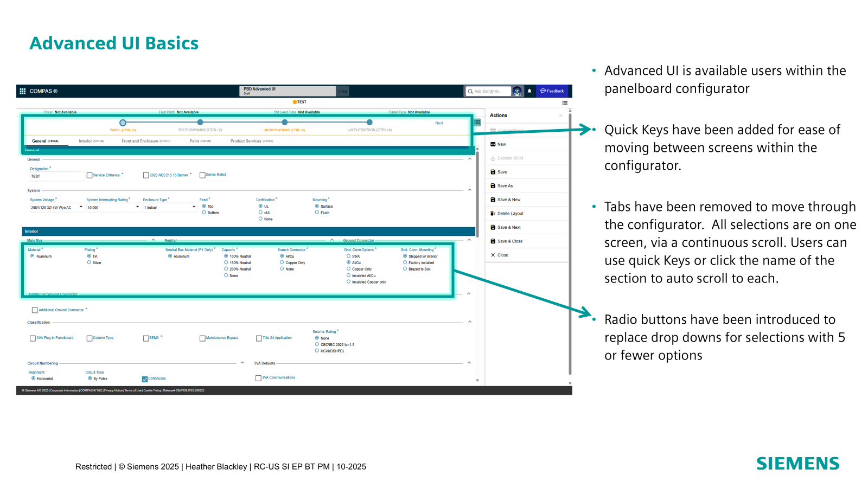
Task: Go to the Paint tab
Action: coord(200,141)
